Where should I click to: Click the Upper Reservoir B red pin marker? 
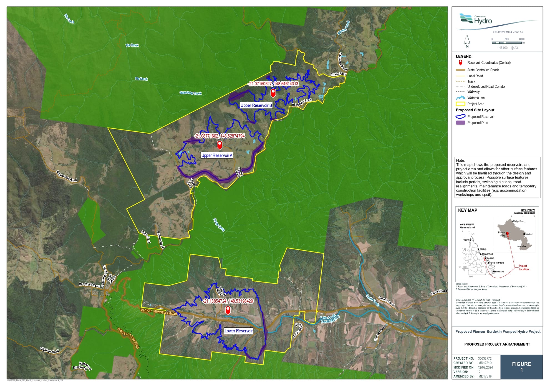273,93
